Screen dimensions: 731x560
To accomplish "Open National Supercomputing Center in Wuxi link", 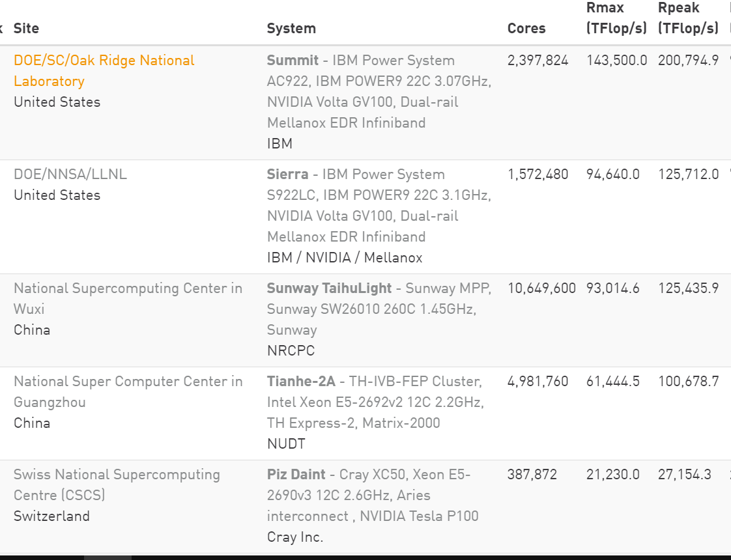I will [x=128, y=298].
